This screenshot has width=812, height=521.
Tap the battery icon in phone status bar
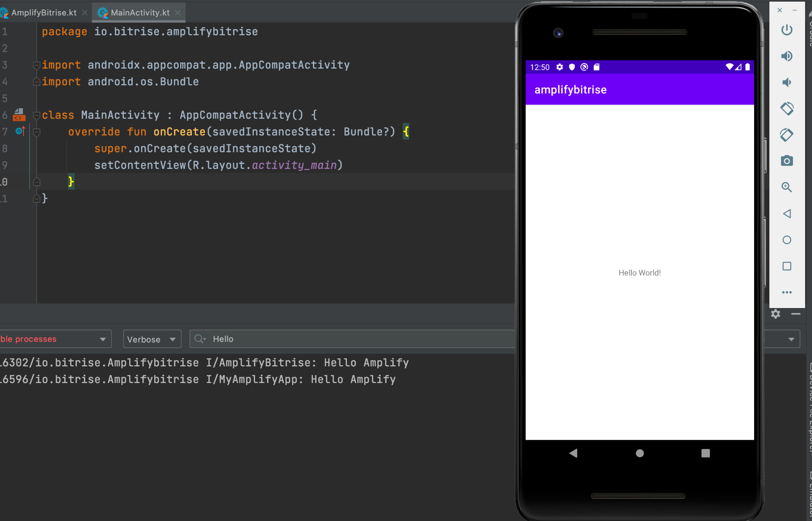(x=747, y=67)
